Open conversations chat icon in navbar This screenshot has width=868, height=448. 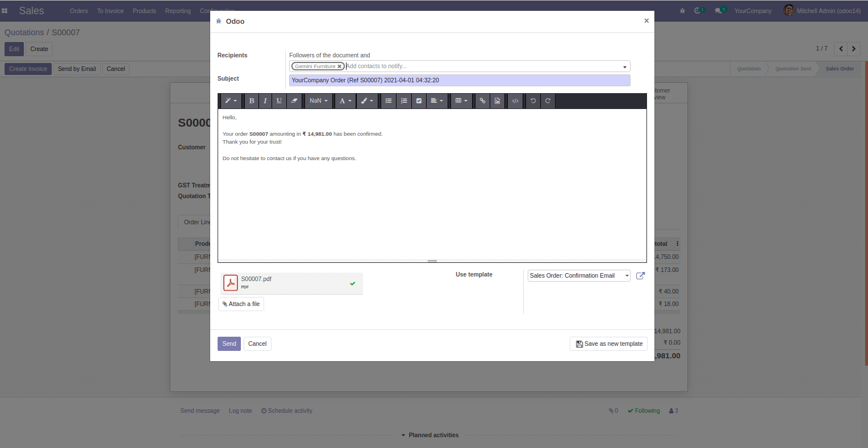720,11
